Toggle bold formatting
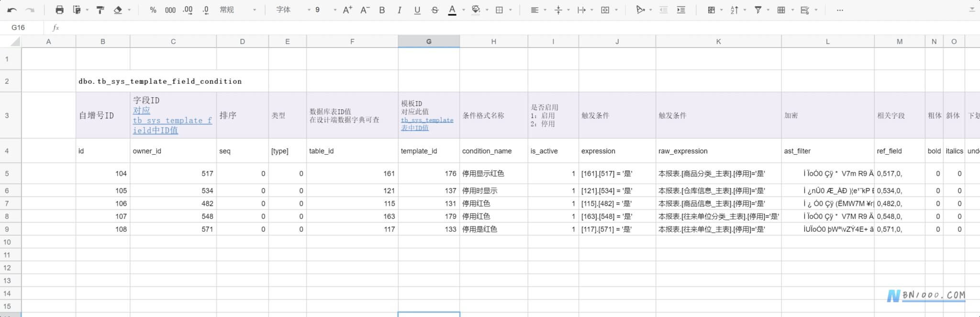Viewport: 980px width, 317px height. pos(382,10)
